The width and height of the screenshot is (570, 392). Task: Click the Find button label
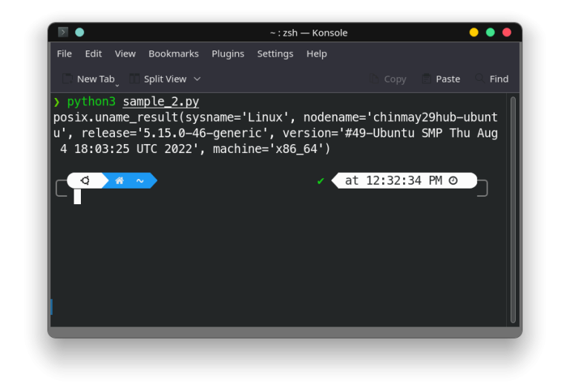(x=499, y=79)
